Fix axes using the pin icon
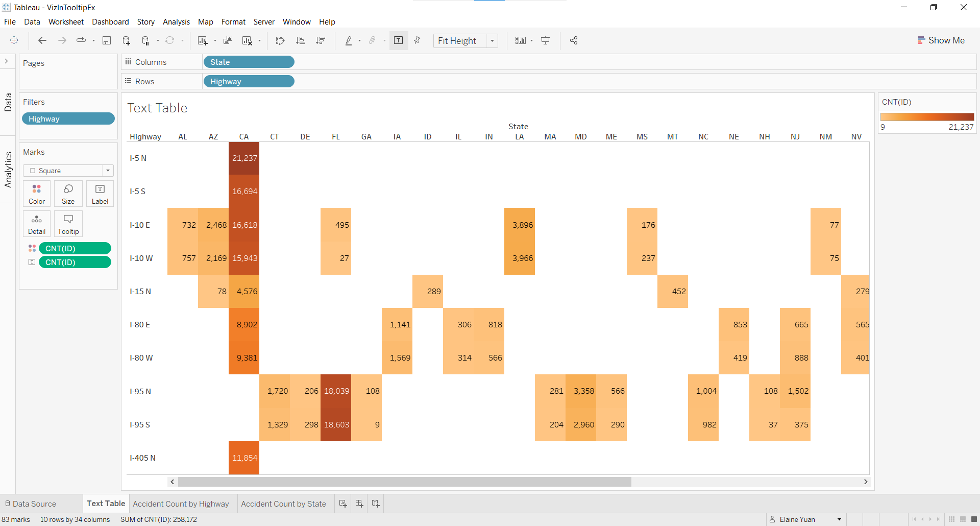The height and width of the screenshot is (526, 980). pyautogui.click(x=418, y=40)
